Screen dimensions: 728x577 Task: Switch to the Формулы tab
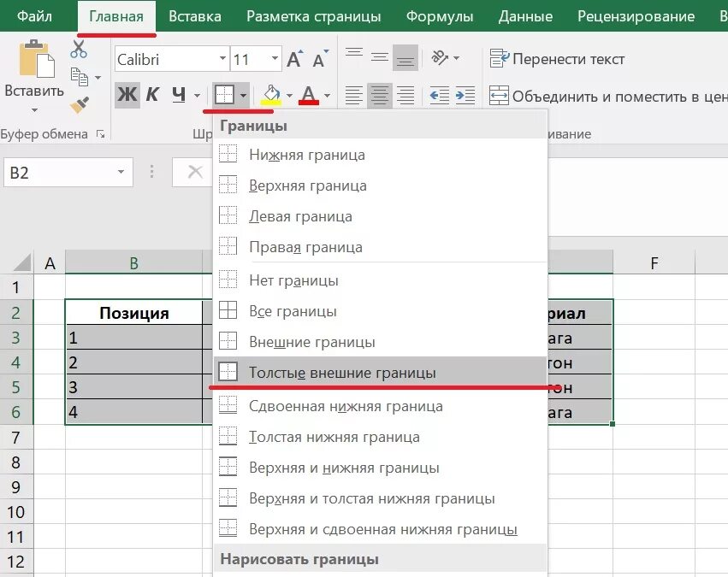coord(440,16)
